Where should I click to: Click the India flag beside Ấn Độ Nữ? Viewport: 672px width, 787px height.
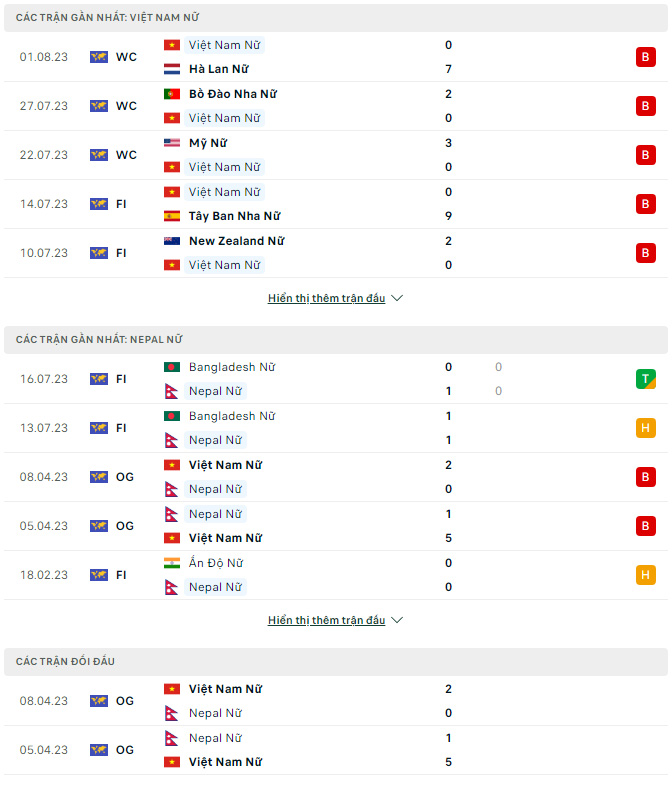click(x=171, y=563)
